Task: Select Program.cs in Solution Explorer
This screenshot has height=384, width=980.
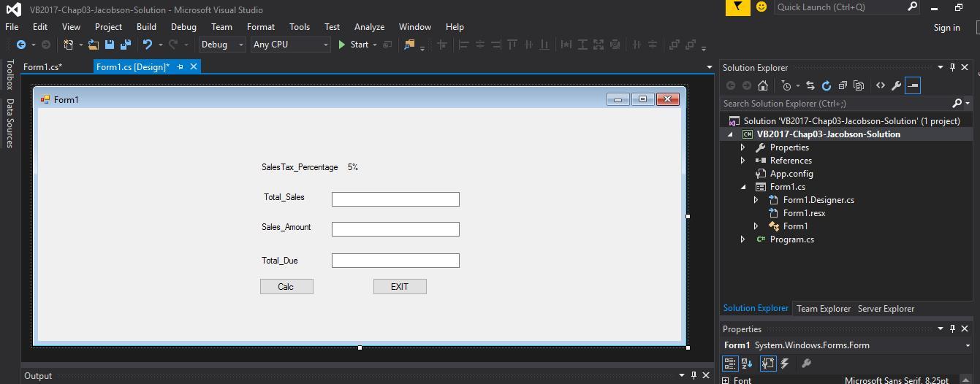Action: pyautogui.click(x=791, y=239)
